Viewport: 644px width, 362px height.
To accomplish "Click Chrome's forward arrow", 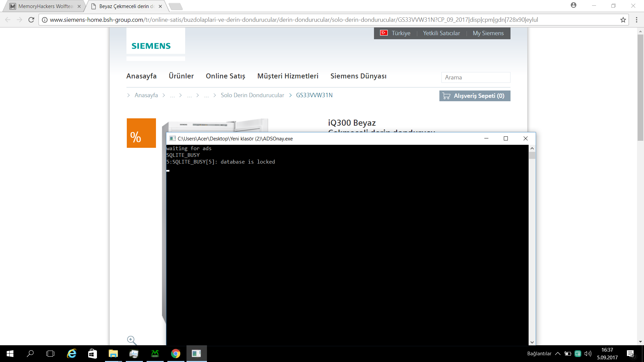I will 19,20.
